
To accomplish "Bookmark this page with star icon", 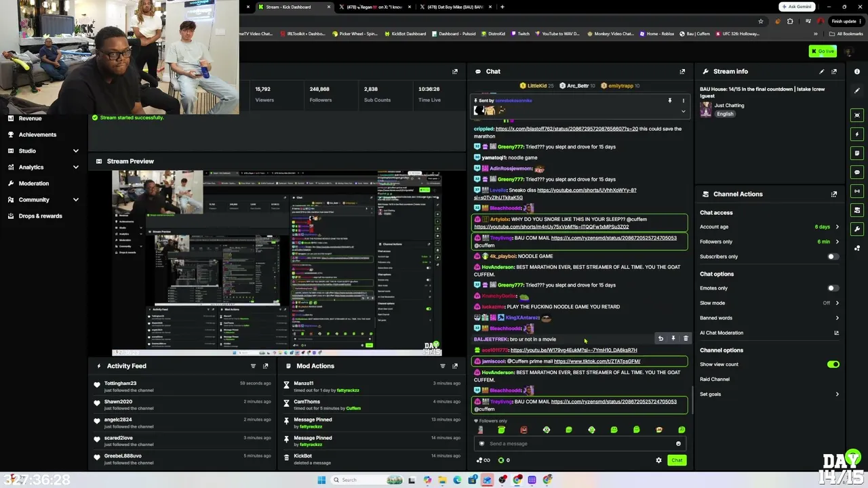I will 760,21.
